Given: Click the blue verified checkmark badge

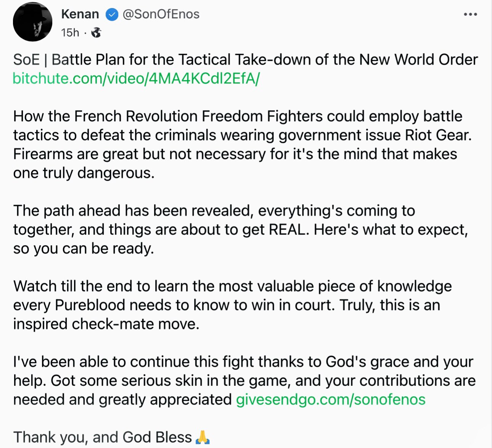Looking at the screenshot, I should coord(111,14).
